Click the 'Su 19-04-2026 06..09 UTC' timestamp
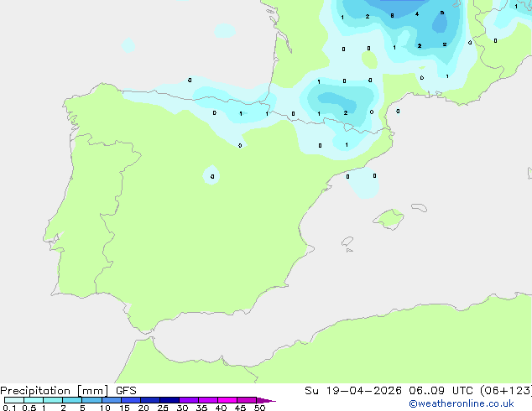 point(390,390)
